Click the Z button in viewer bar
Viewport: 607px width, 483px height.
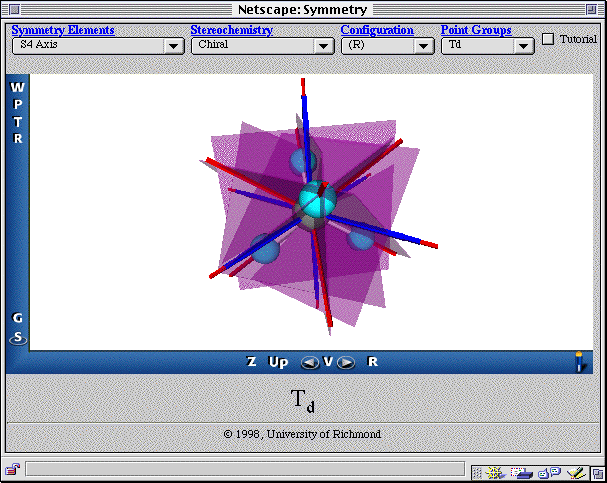pos(252,362)
